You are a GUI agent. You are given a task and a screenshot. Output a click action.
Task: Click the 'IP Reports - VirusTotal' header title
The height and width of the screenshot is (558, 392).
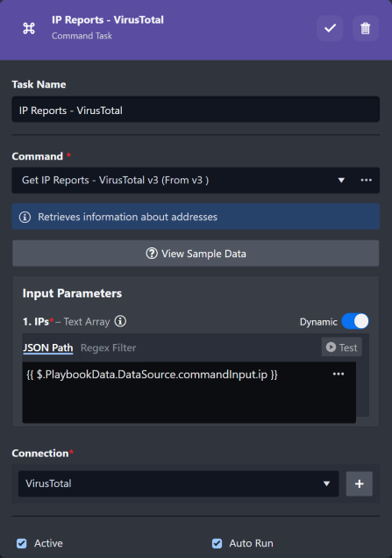(x=108, y=20)
